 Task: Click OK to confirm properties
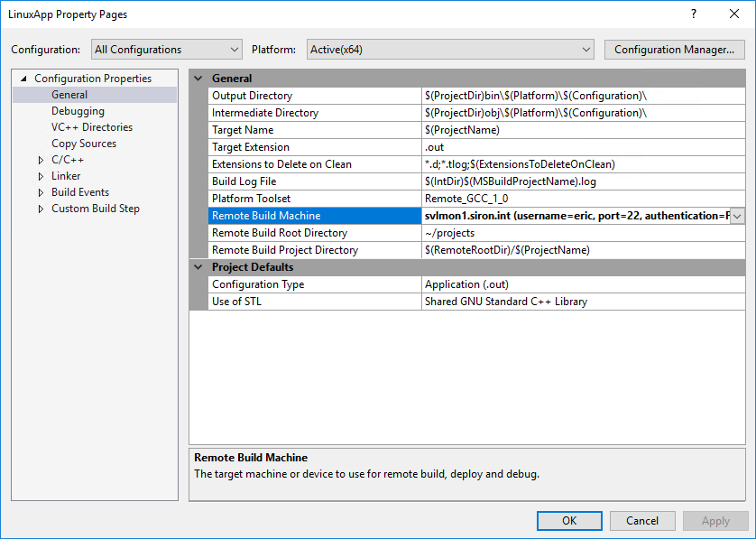(569, 521)
